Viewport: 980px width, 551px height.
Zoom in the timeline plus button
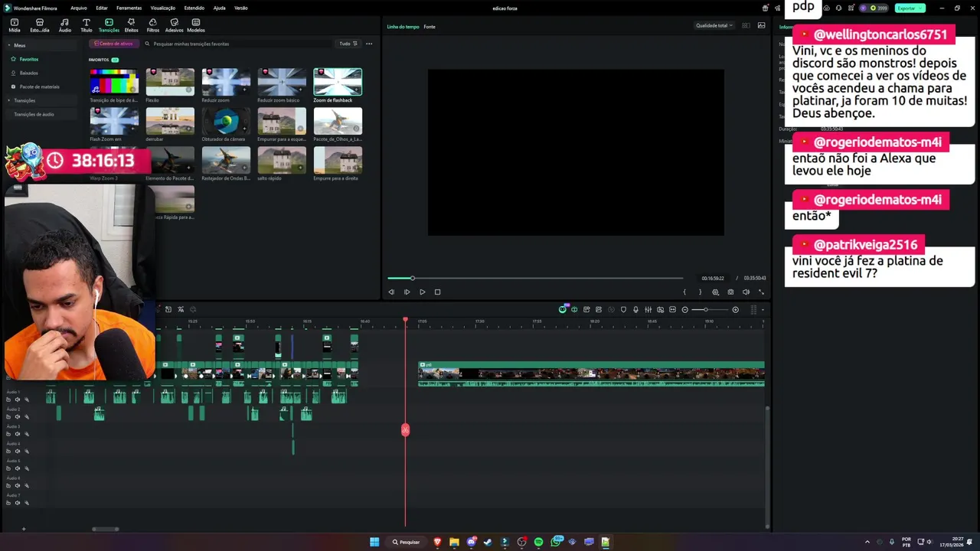tap(735, 309)
